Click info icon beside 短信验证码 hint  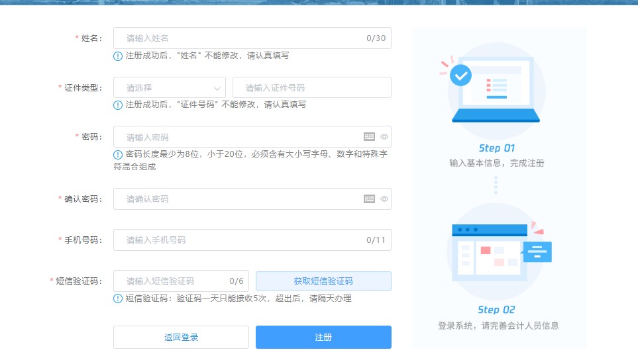[117, 298]
